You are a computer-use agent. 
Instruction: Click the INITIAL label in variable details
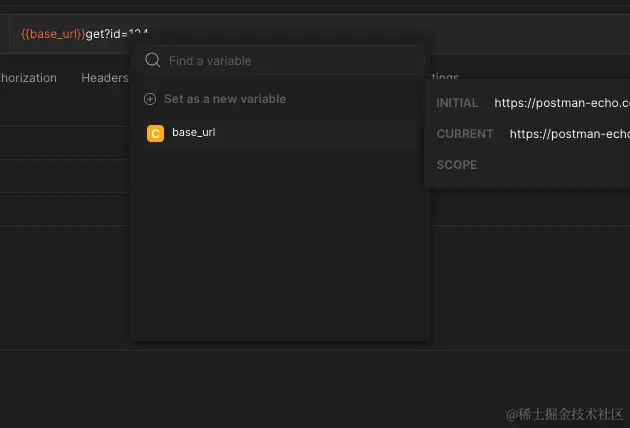[457, 103]
